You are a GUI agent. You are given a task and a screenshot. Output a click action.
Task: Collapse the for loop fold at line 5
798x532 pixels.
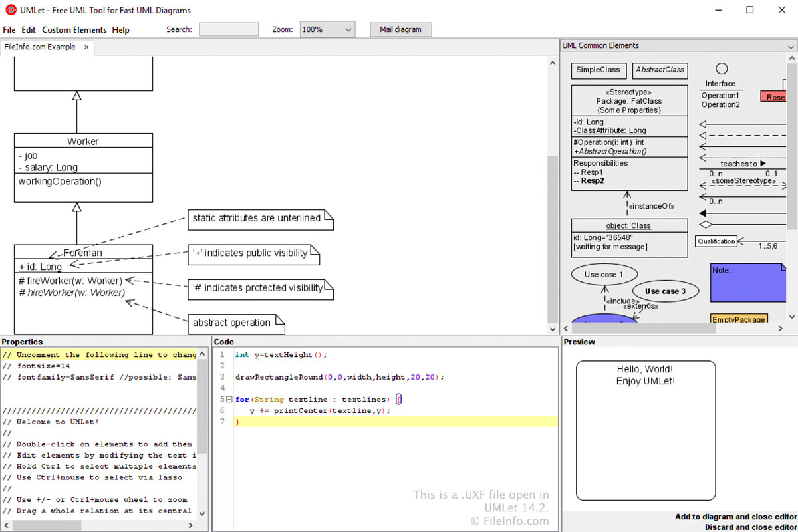coord(229,400)
